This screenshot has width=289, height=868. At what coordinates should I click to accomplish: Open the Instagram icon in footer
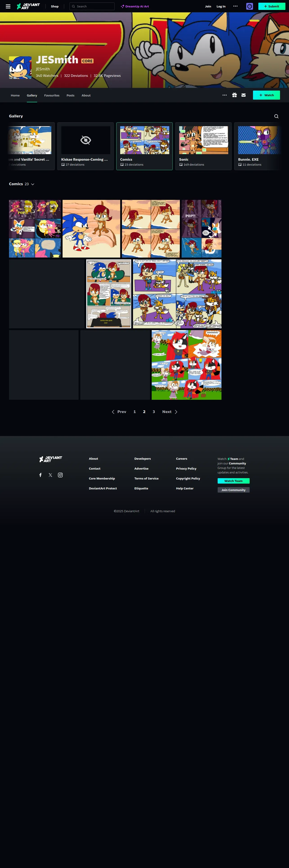coord(60,475)
